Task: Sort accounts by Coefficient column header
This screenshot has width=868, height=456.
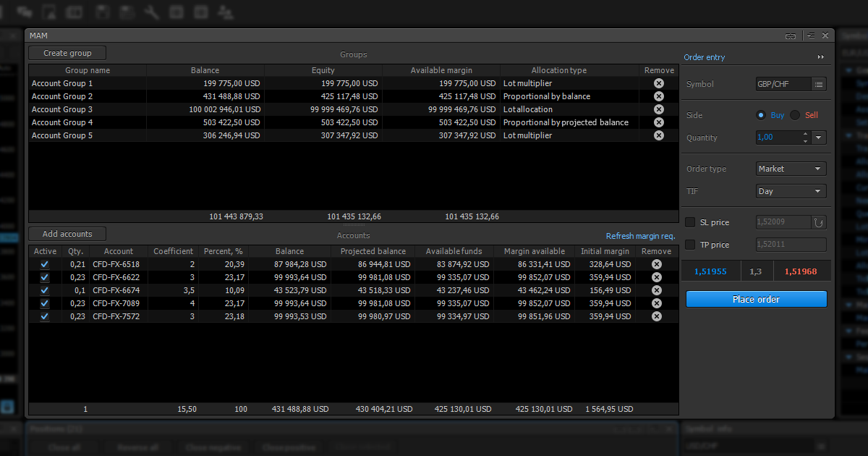Action: click(x=173, y=251)
